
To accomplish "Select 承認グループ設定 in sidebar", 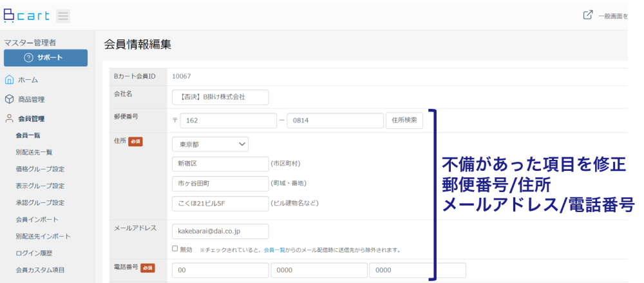I will coord(40,203).
